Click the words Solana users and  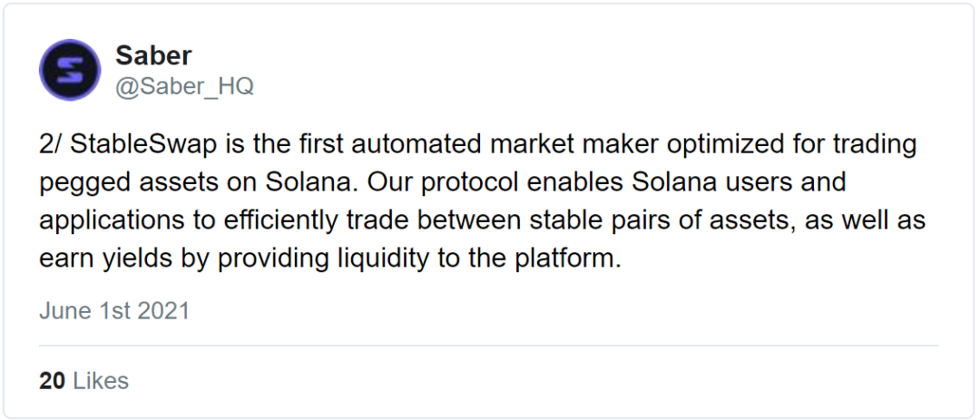(x=739, y=181)
